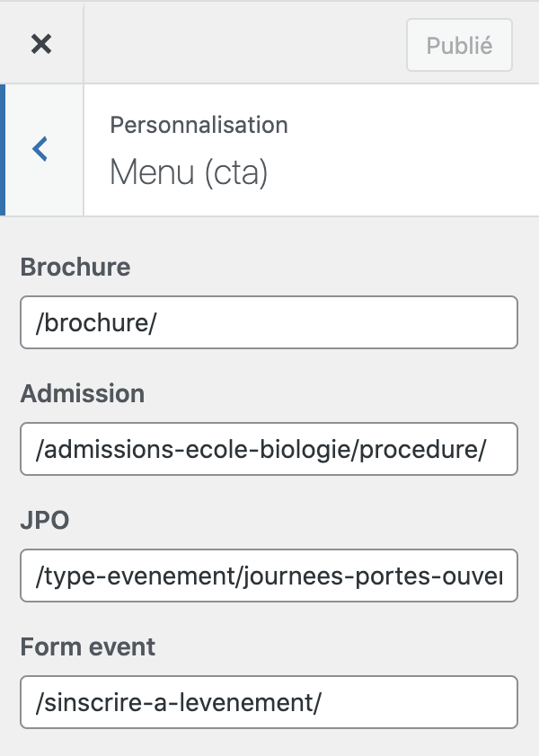
Task: Click the Brochure field label
Action: tap(75, 267)
